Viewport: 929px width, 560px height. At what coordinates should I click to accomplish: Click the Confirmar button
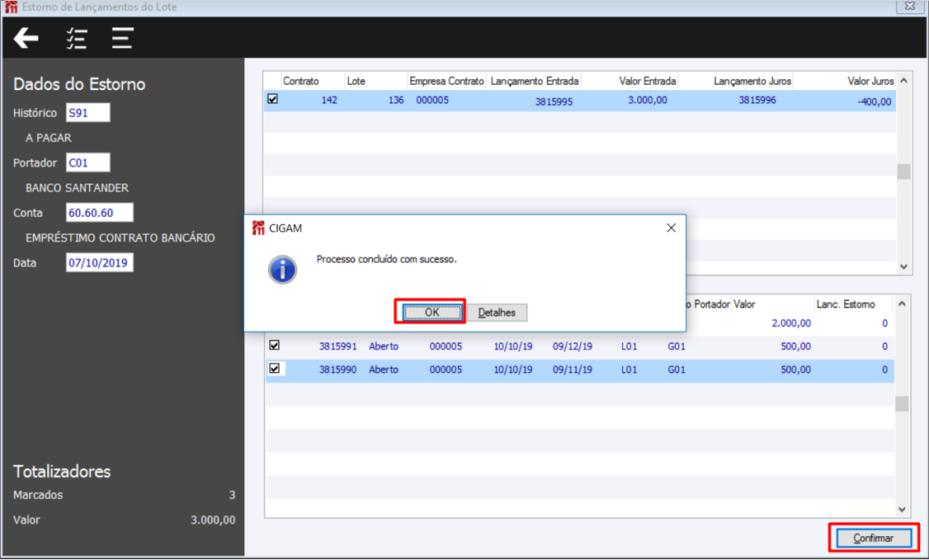tap(873, 538)
